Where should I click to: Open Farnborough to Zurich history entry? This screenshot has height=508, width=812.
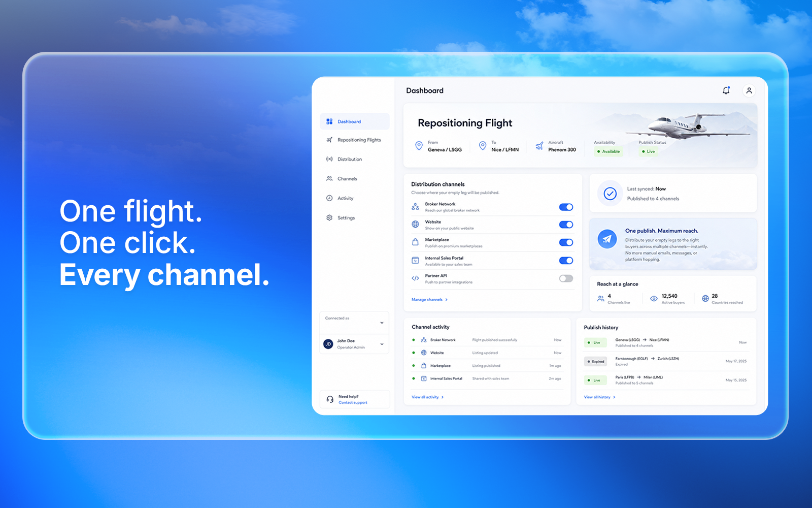click(x=666, y=361)
